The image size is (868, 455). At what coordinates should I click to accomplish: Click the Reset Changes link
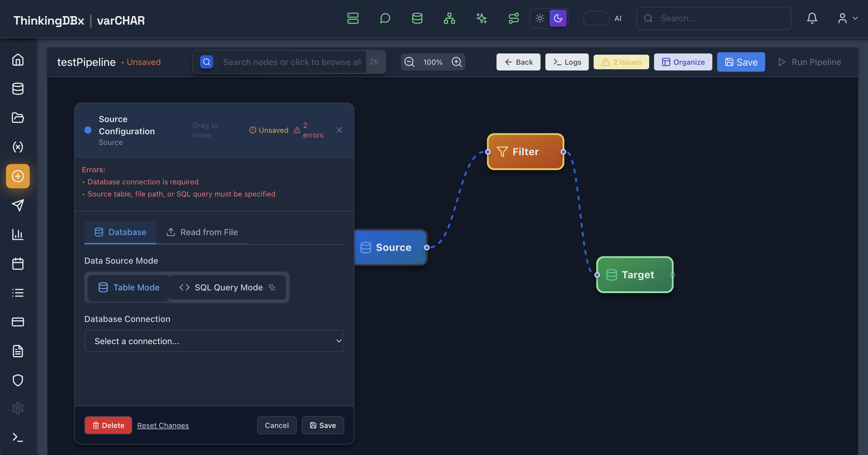click(x=163, y=425)
